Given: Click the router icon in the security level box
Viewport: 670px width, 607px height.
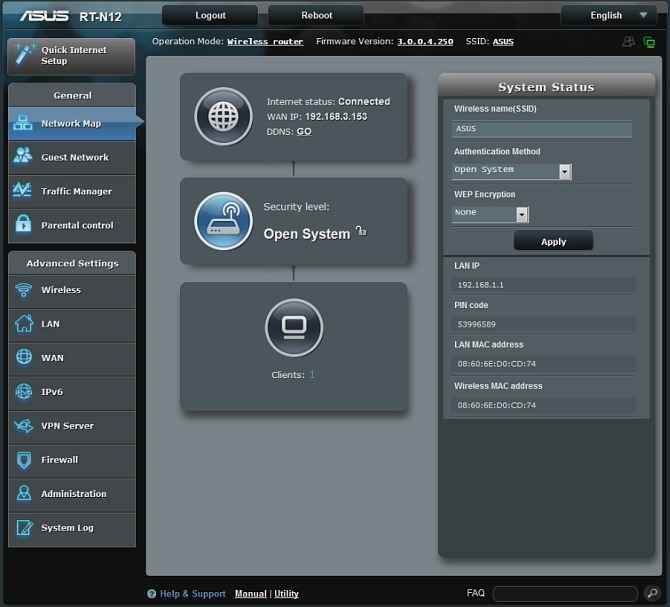Looking at the screenshot, I should 223,221.
